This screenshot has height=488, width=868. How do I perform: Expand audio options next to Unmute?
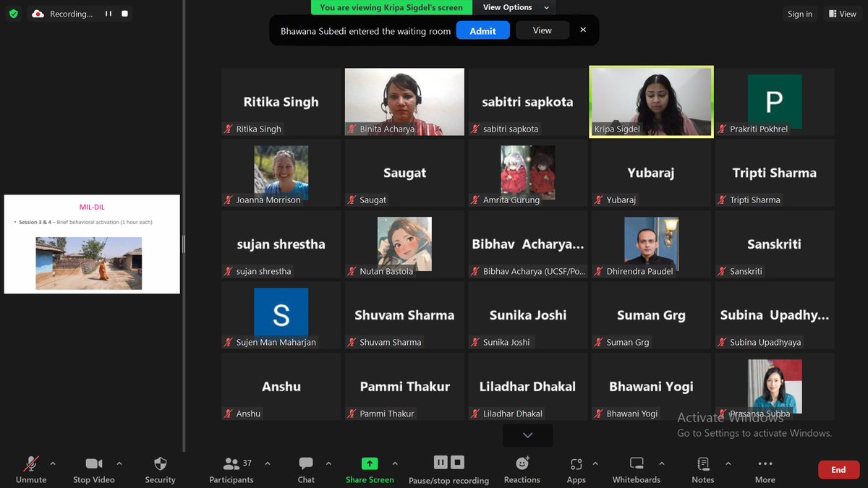[x=52, y=463]
